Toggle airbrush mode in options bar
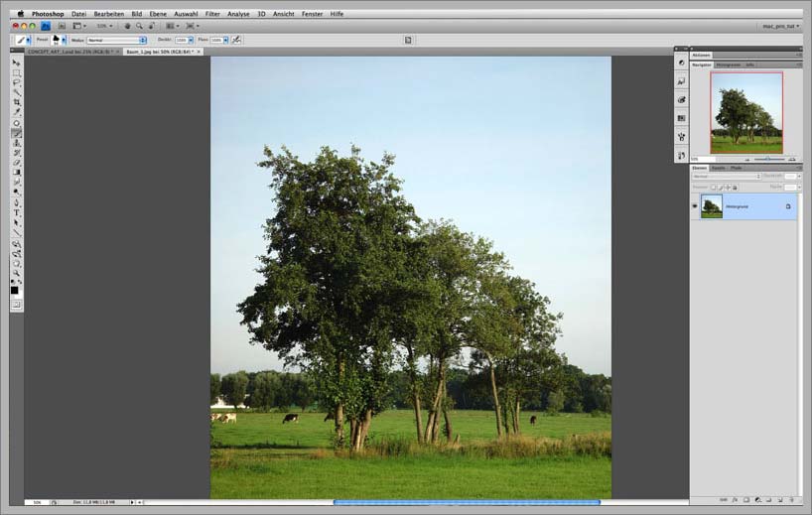Screen dimensions: 812x515 point(236,40)
